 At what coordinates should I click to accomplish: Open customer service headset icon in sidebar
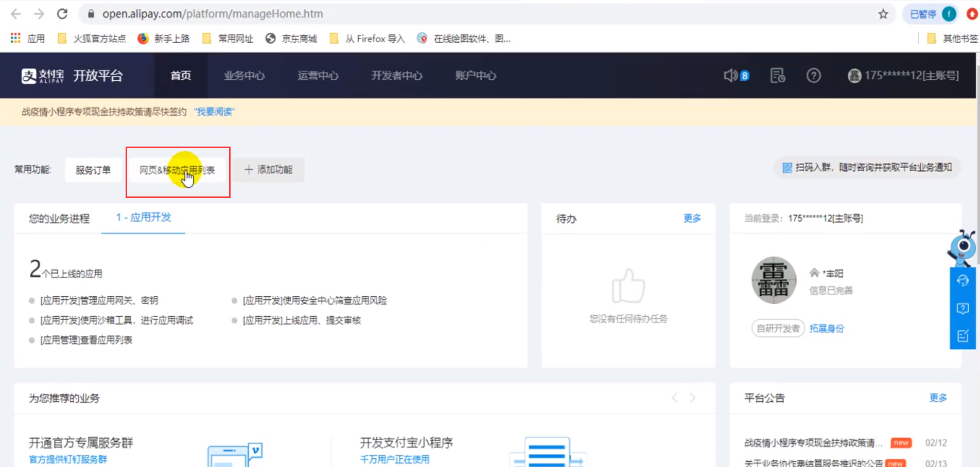click(962, 281)
